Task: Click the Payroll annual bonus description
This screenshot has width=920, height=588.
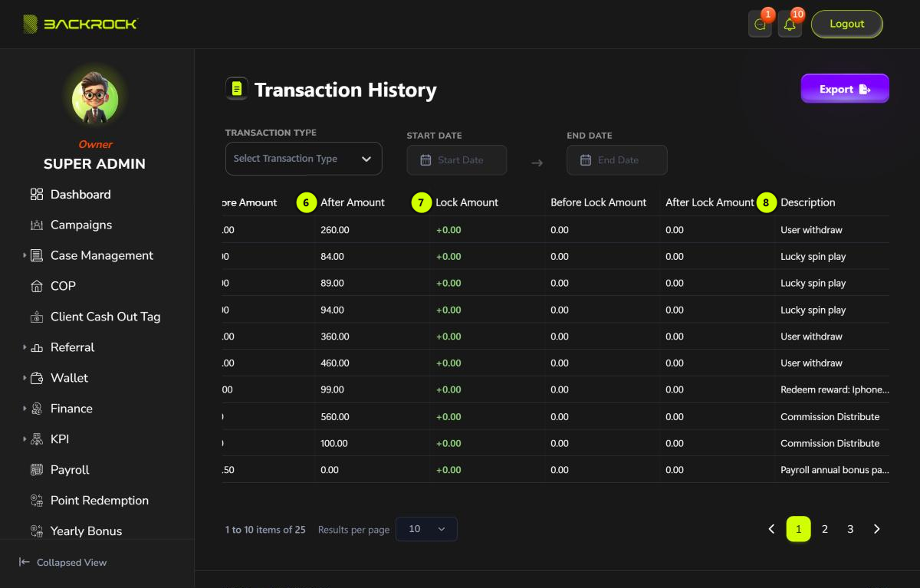Action: [x=835, y=470]
